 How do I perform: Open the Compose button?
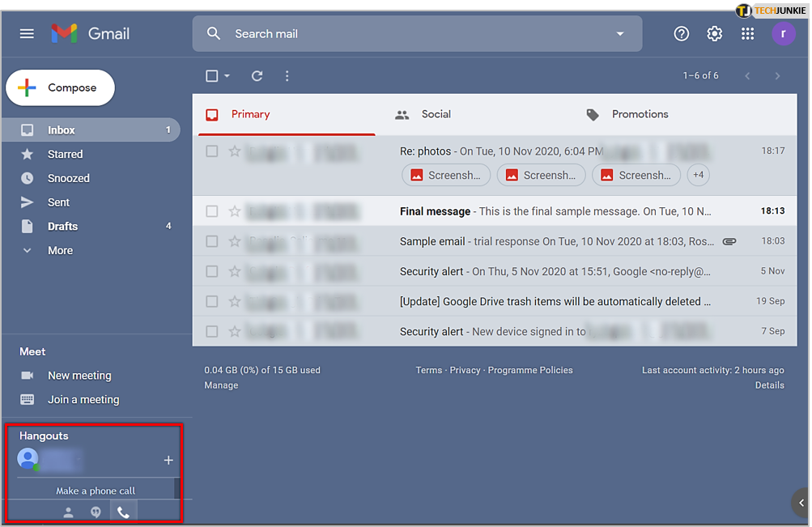[x=60, y=87]
